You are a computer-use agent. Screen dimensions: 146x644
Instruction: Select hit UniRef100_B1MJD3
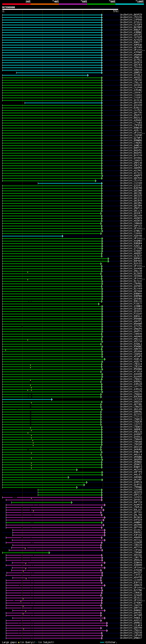tap(131, 263)
